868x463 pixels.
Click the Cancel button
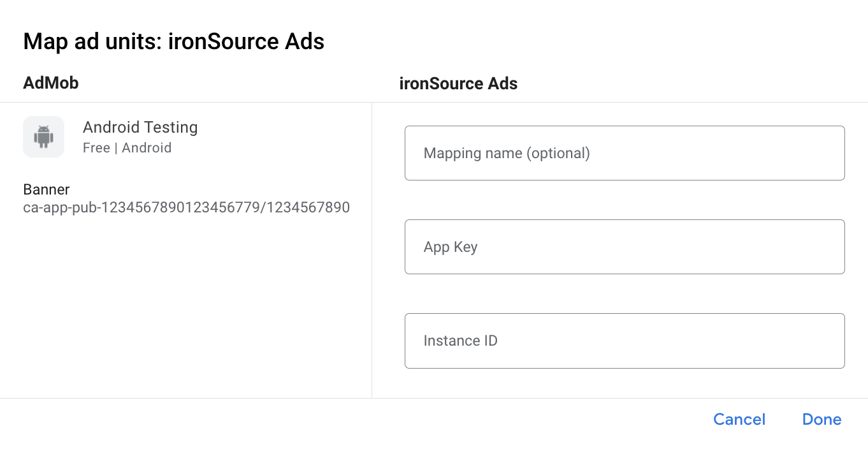pyautogui.click(x=739, y=419)
